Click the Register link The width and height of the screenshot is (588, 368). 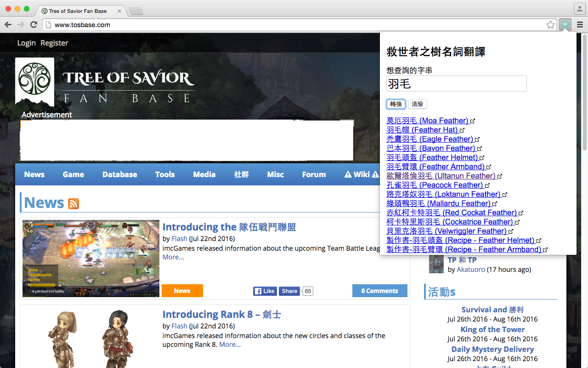[x=54, y=43]
